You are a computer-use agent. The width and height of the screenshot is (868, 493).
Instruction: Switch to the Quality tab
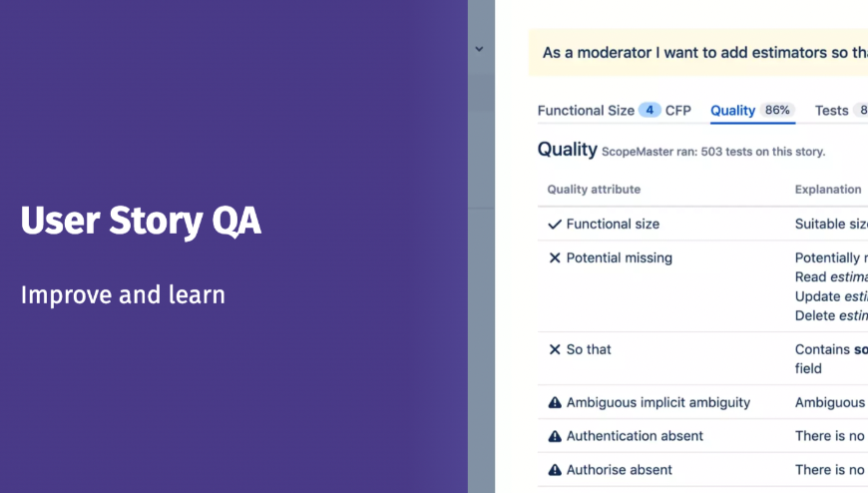tap(732, 111)
